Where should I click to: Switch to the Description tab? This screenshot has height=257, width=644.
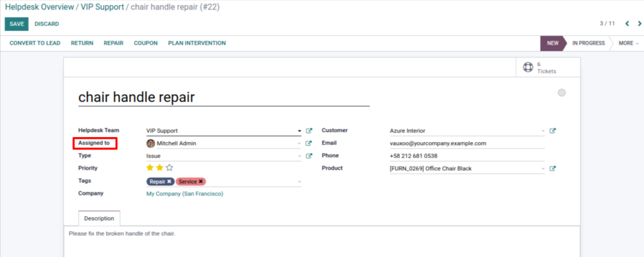coord(99,219)
